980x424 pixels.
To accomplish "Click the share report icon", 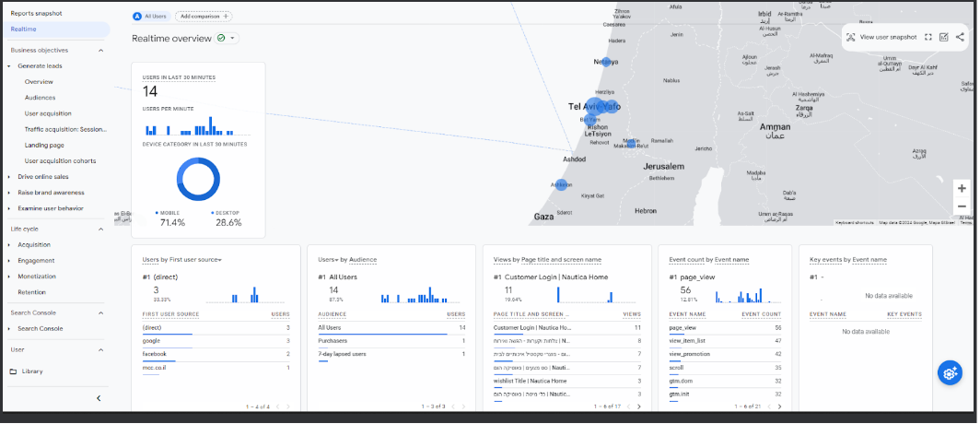I will [x=960, y=38].
